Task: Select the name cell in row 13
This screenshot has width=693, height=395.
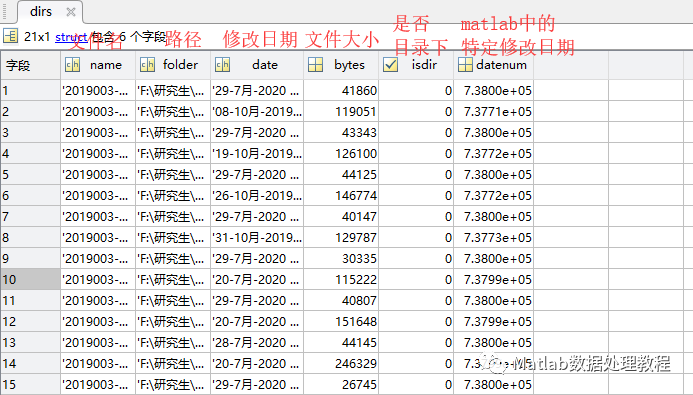Action: (98, 342)
